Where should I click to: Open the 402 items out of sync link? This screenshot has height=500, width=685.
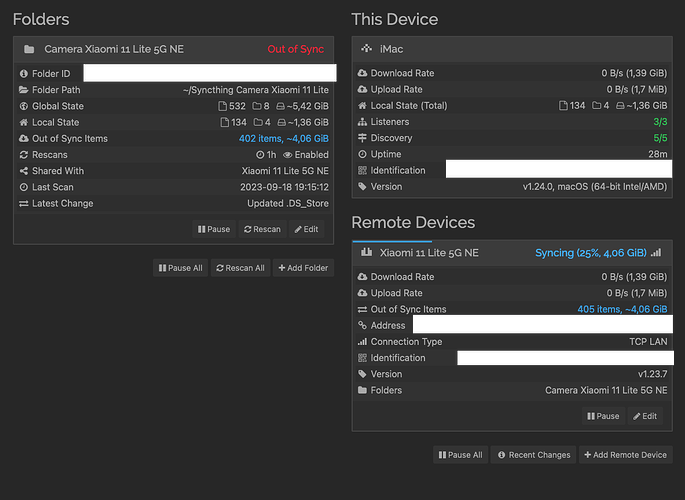284,138
